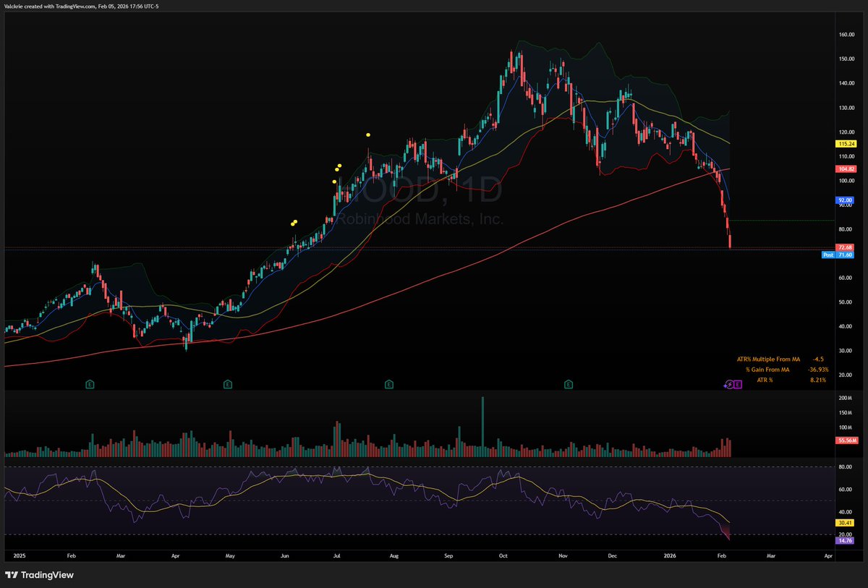Click the 55.56M volume value label
Viewport: 868px width, 588px height.
click(846, 440)
